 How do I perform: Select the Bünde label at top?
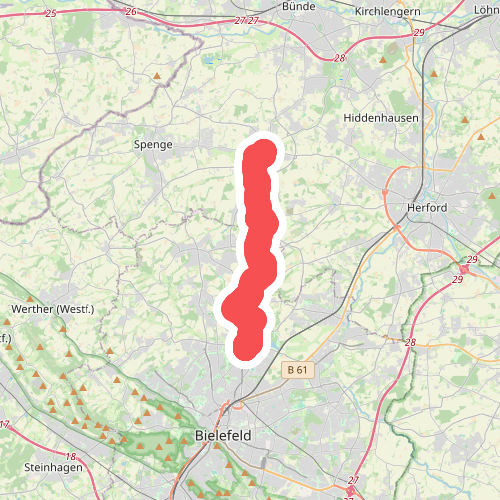pyautogui.click(x=299, y=6)
